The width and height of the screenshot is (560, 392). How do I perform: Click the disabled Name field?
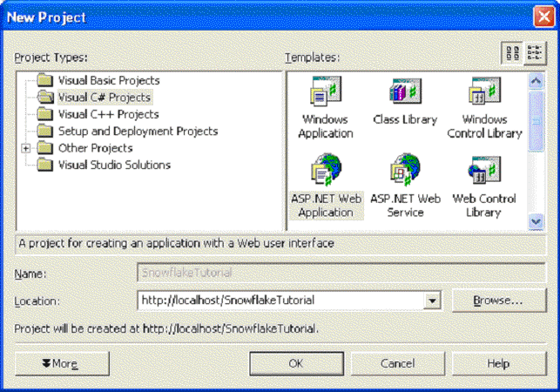click(x=341, y=273)
